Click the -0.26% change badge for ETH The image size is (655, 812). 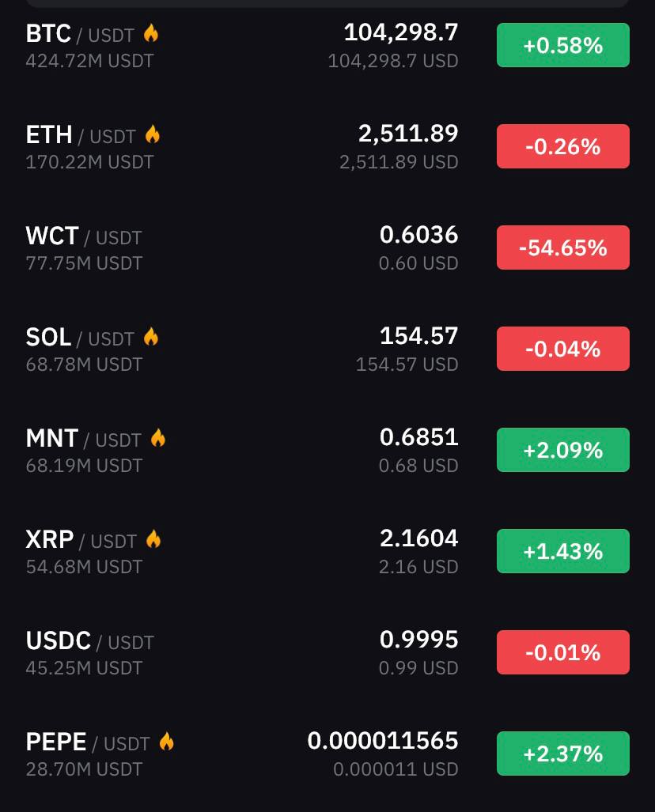point(562,146)
